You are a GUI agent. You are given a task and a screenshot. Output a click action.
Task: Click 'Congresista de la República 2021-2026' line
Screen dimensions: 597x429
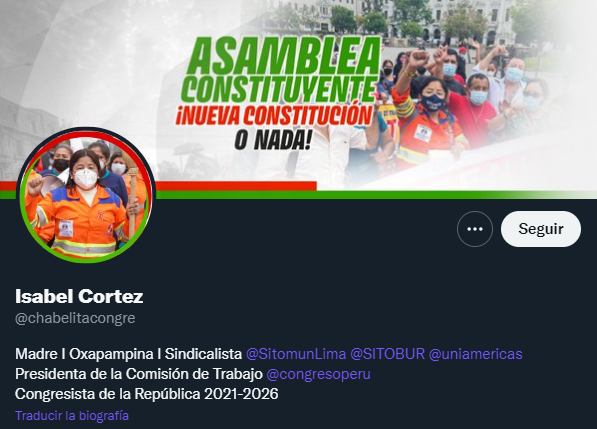click(147, 394)
